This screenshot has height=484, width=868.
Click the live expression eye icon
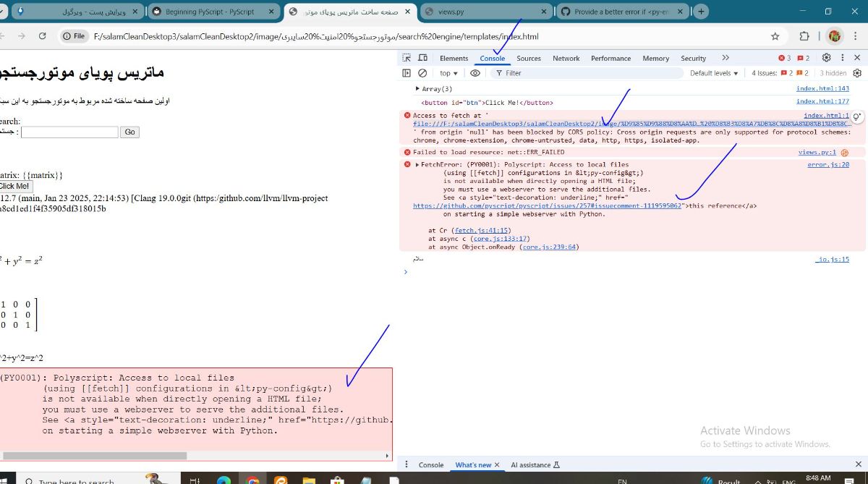475,73
